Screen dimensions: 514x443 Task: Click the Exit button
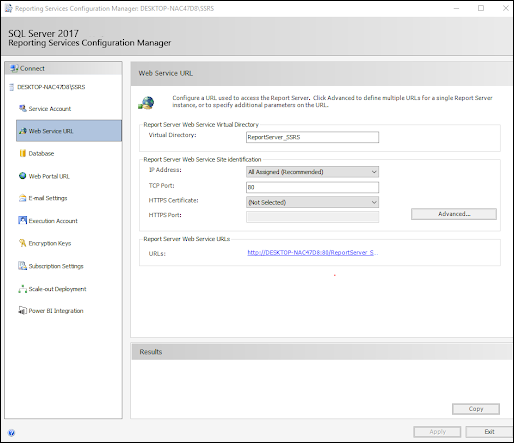click(x=489, y=432)
